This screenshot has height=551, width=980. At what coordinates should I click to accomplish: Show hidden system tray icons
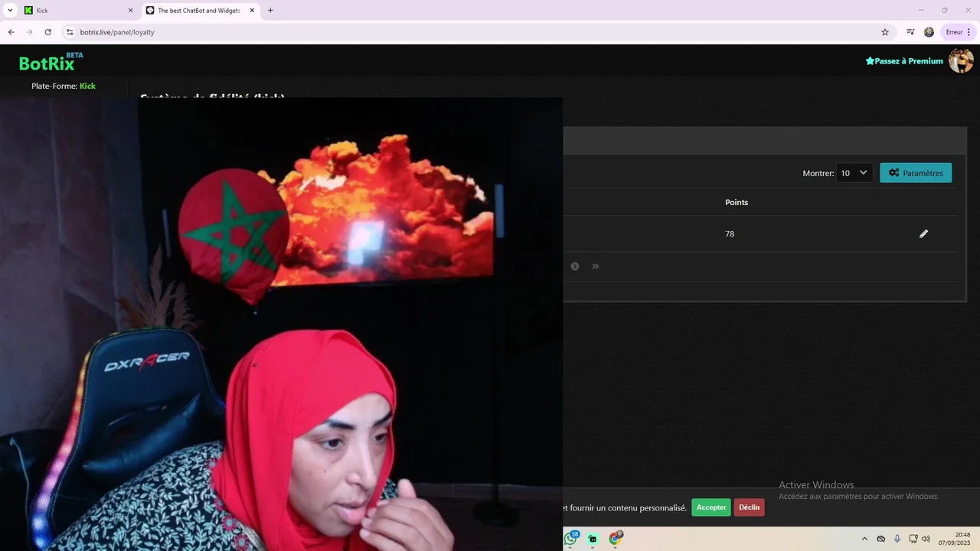(x=864, y=539)
